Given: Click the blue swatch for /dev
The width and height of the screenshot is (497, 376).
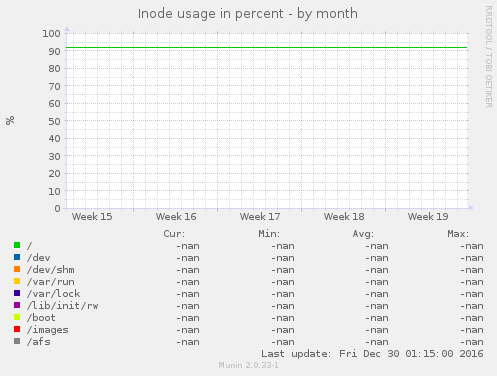Looking at the screenshot, I should click(x=17, y=257).
